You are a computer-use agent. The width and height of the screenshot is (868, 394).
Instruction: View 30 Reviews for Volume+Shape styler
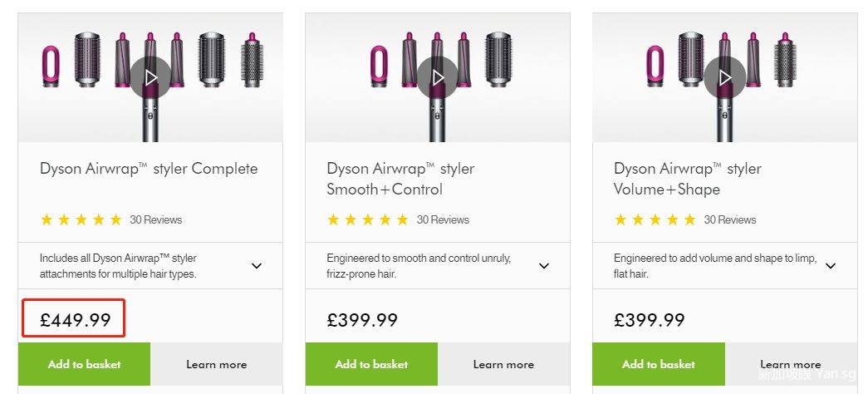pos(730,220)
